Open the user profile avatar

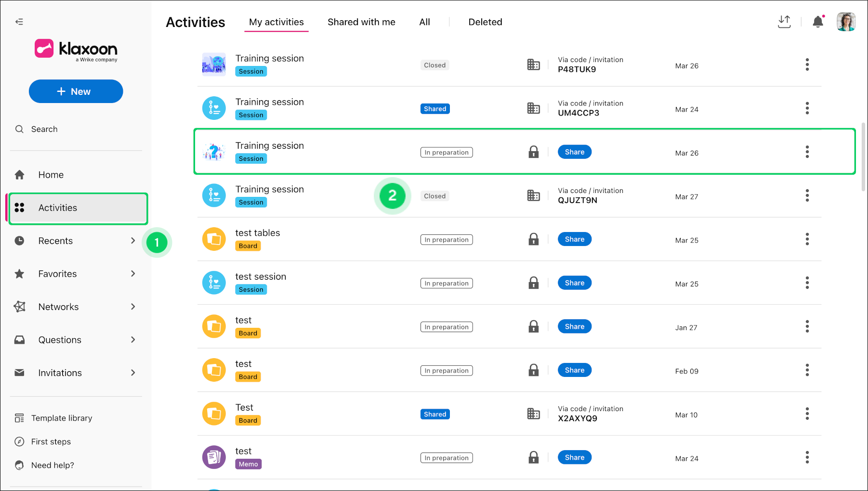tap(846, 22)
